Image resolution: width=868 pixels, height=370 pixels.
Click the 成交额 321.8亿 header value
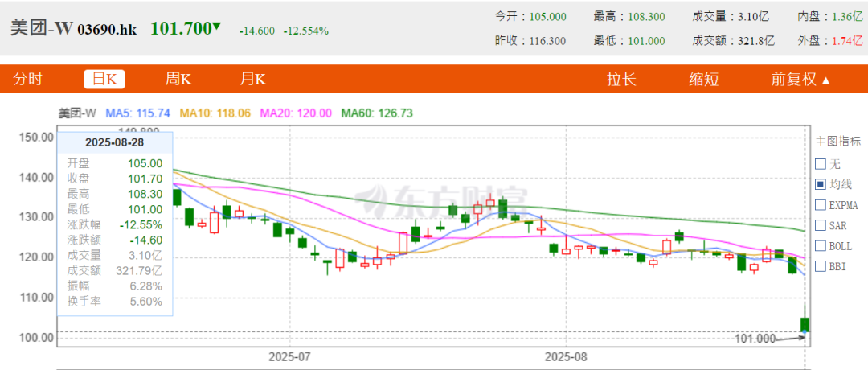[756, 40]
